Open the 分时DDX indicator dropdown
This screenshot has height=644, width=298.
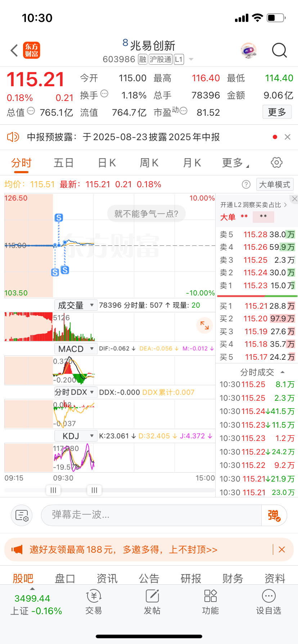(76, 392)
